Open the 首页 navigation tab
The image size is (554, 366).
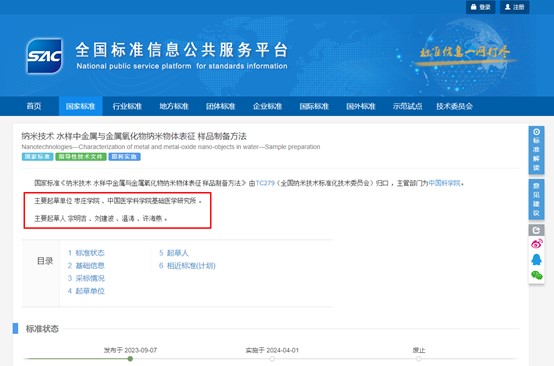click(x=34, y=106)
